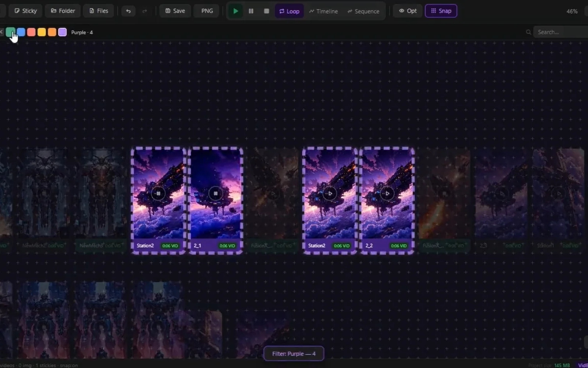Export using the PNG button
This screenshot has width=588, height=368.
click(x=207, y=11)
